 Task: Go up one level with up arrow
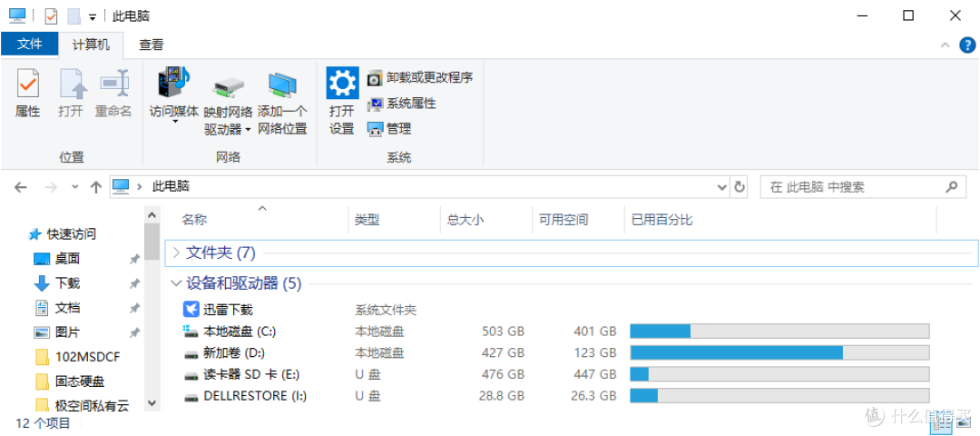[95, 186]
